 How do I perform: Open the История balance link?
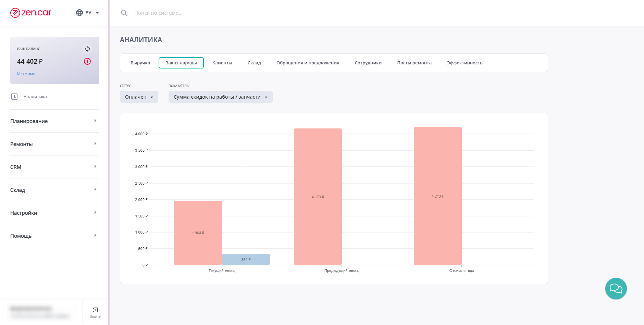click(26, 74)
